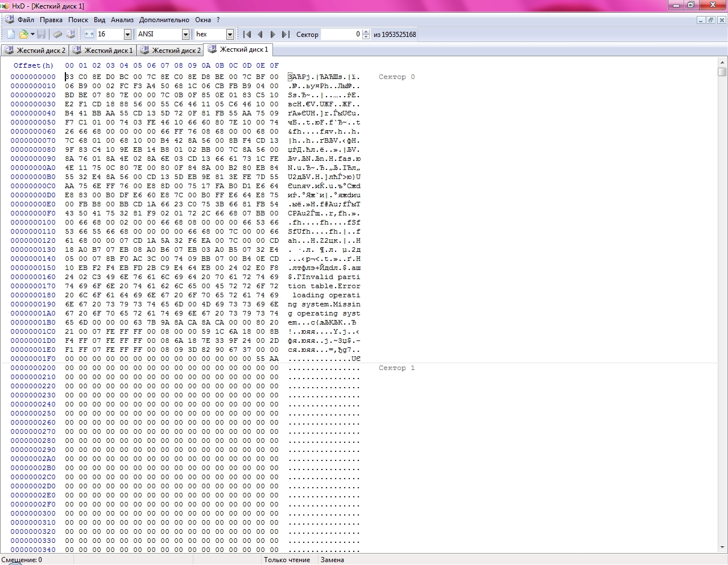Click the Open RAM chip icon
Screen dimensions: 728x565
[57, 35]
